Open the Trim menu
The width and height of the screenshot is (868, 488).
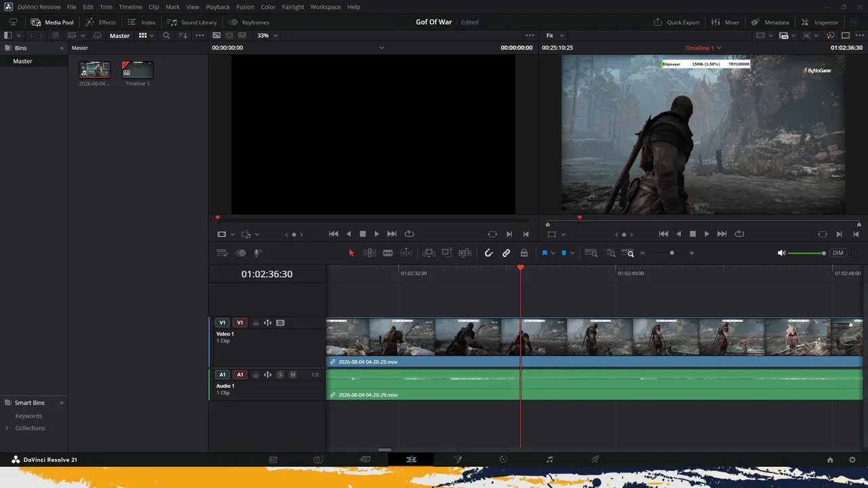(106, 7)
